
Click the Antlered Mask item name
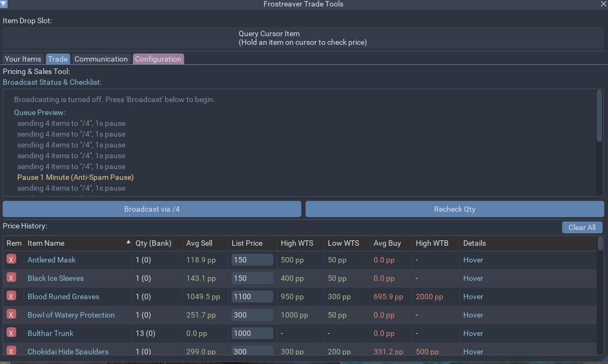point(52,260)
